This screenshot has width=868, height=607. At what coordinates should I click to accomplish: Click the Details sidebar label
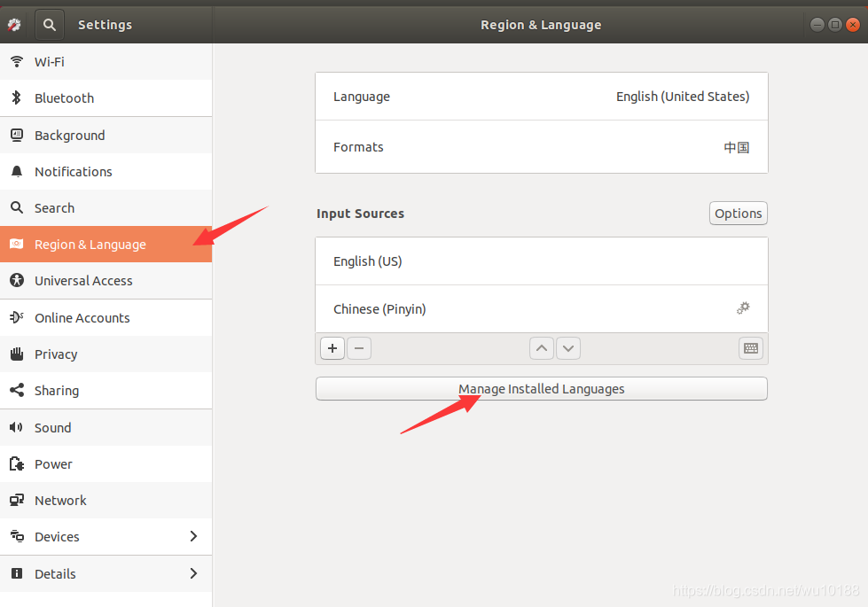pos(55,574)
